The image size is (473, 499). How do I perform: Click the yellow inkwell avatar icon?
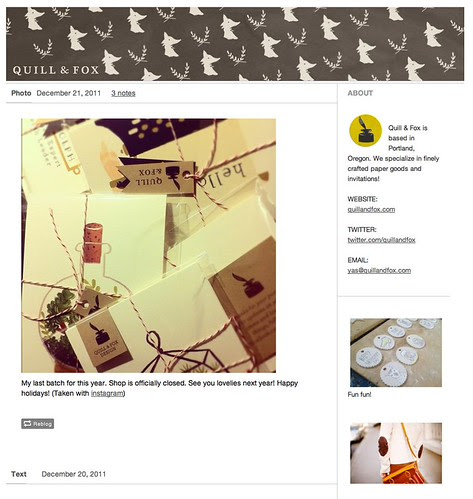coord(365,130)
